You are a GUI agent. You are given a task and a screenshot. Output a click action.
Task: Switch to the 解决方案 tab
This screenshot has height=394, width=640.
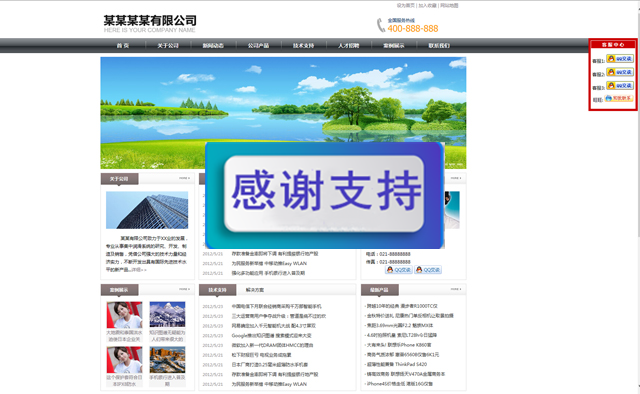click(255, 290)
